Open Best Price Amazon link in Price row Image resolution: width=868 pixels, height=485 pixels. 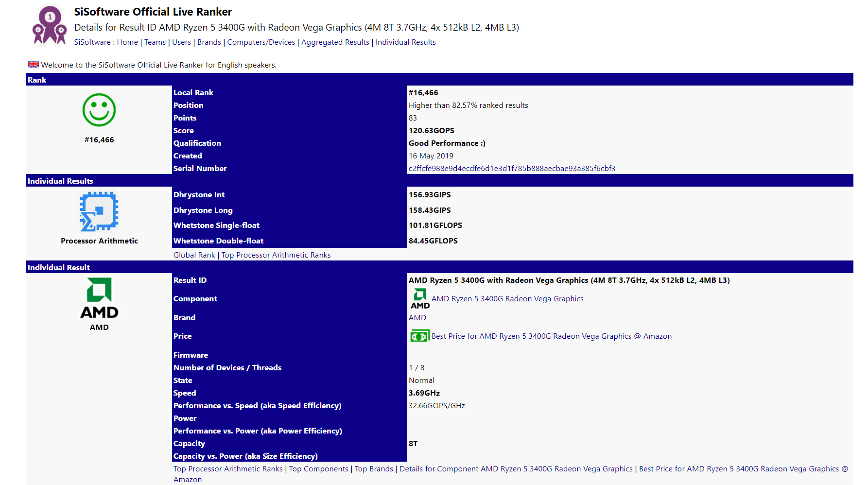[552, 336]
